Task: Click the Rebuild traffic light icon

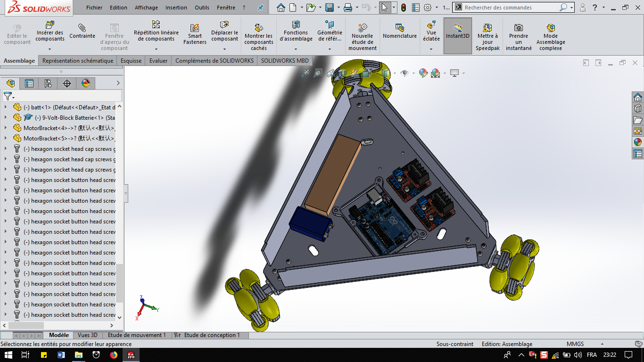Action: coord(404,8)
